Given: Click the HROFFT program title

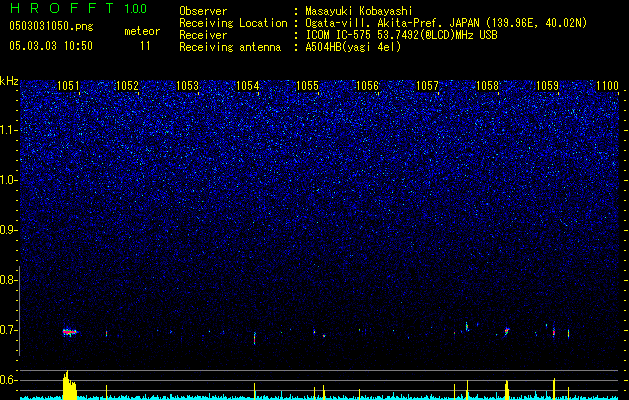Looking at the screenshot, I should coord(63,8).
